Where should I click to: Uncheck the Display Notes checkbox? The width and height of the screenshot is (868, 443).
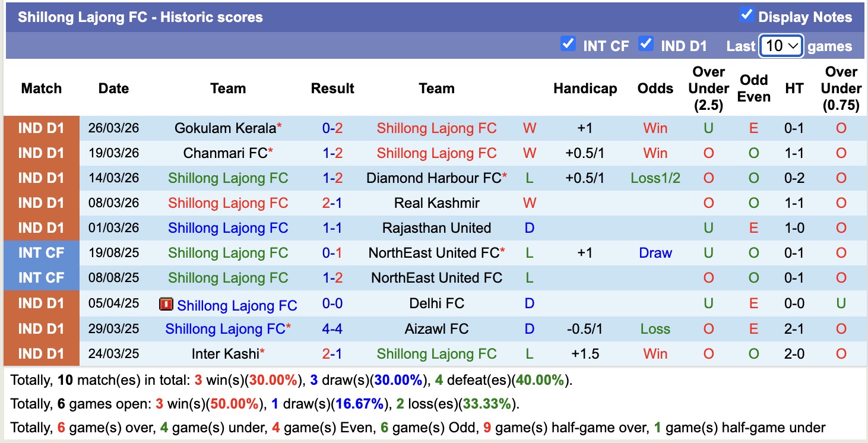[747, 16]
